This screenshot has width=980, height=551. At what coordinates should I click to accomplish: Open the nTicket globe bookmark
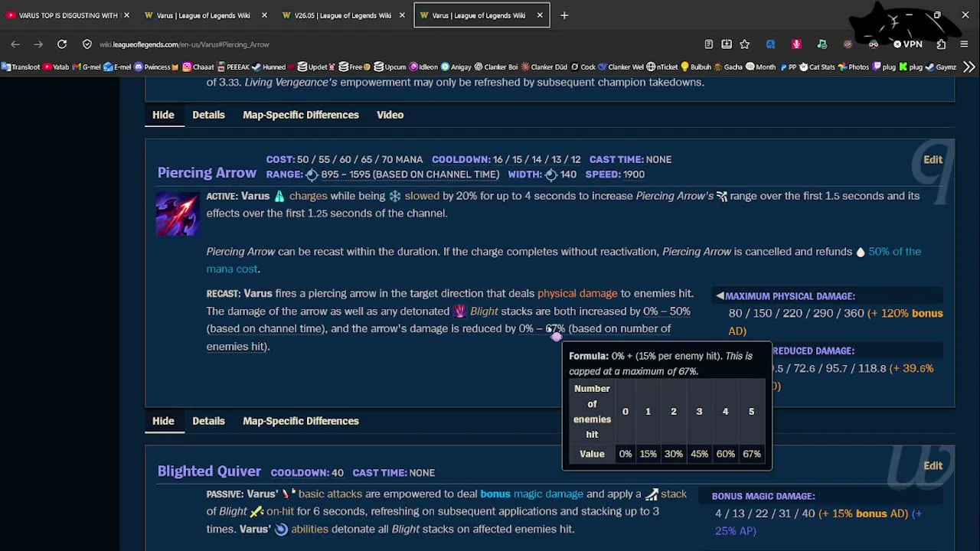pyautogui.click(x=661, y=67)
